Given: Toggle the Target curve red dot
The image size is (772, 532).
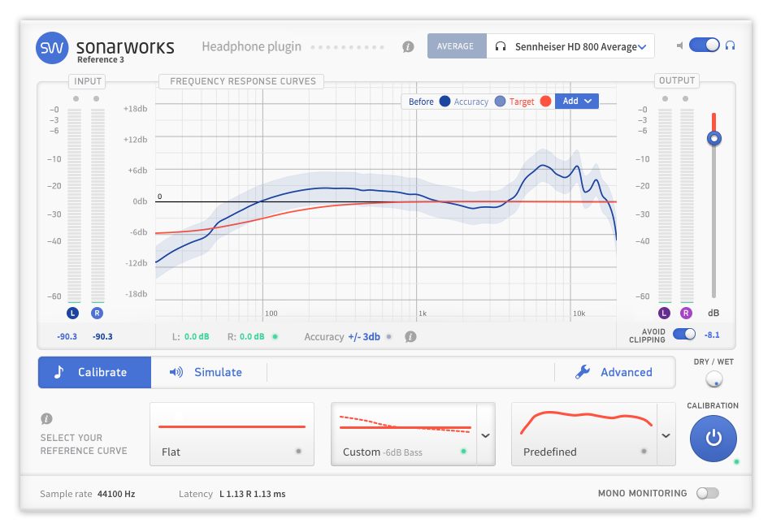Looking at the screenshot, I should [x=545, y=102].
